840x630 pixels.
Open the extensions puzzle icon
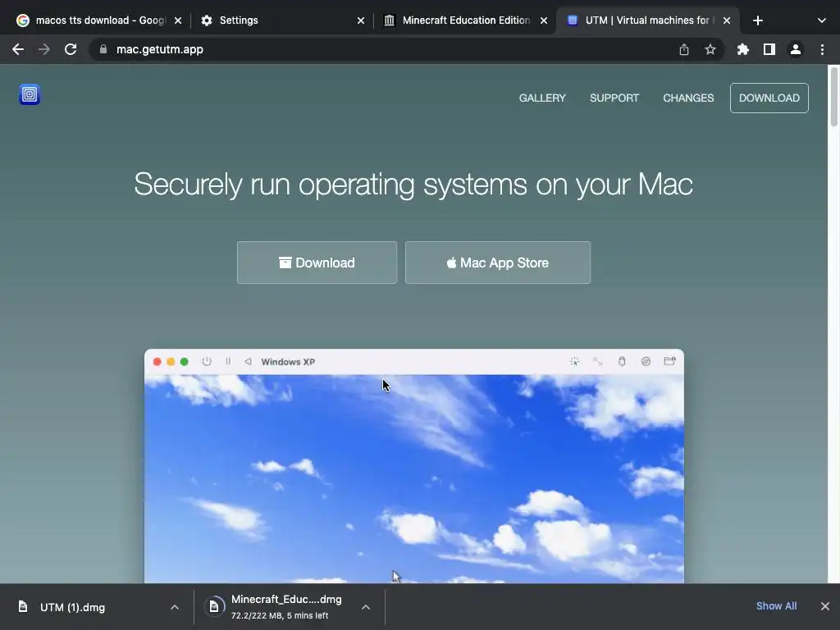[742, 49]
